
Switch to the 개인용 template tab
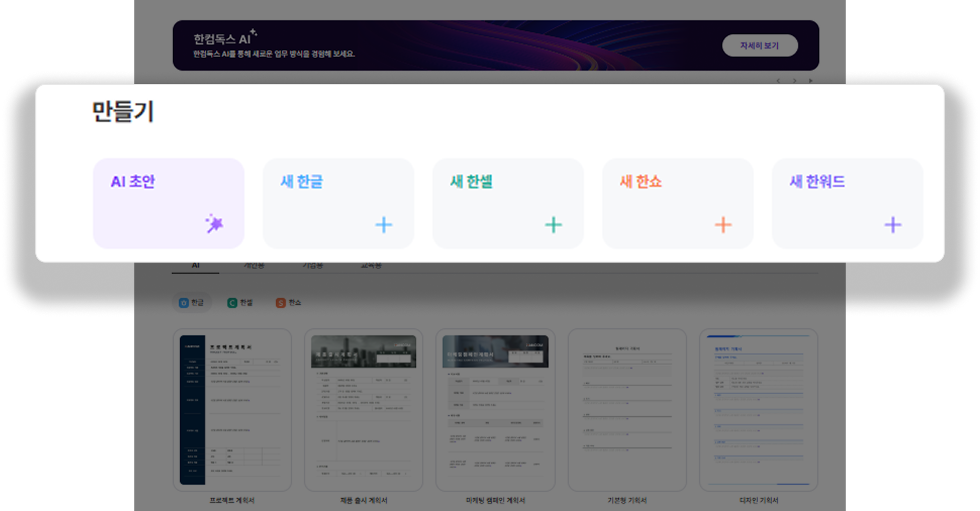click(254, 266)
